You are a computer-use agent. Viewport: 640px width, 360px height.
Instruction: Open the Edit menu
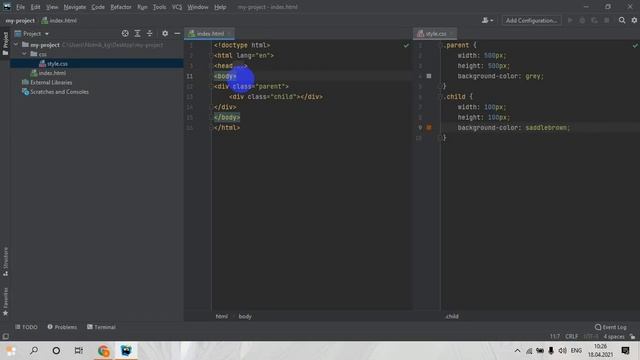[36, 7]
